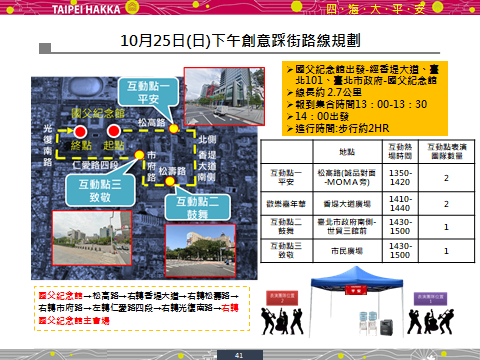Click team count 1 in 市民廣場 row
The width and height of the screenshot is (480, 360).
coord(446,251)
